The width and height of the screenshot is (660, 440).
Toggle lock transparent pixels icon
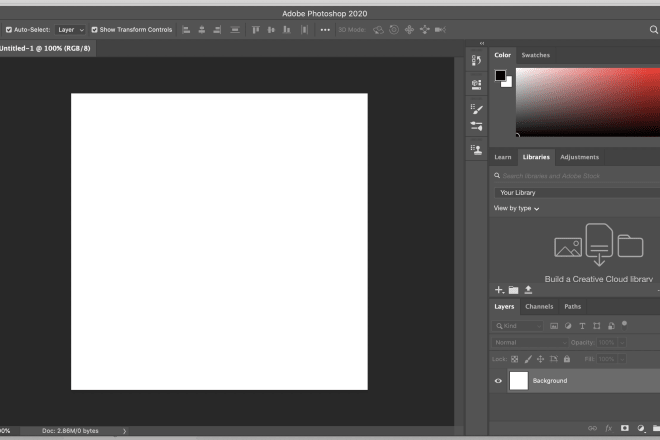[x=515, y=359]
